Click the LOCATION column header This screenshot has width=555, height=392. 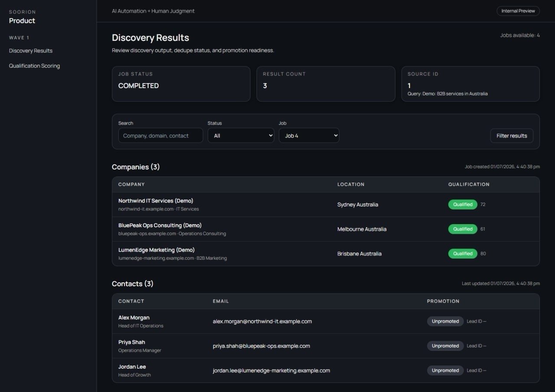(x=351, y=184)
